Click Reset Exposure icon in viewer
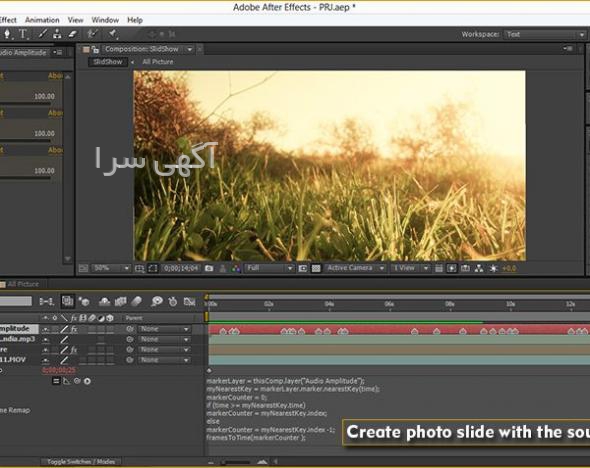Screen dimensions: 590x468 [493, 268]
